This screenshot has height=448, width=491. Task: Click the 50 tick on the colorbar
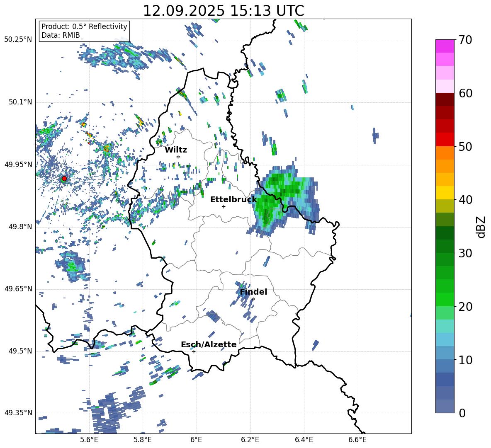tap(465, 147)
